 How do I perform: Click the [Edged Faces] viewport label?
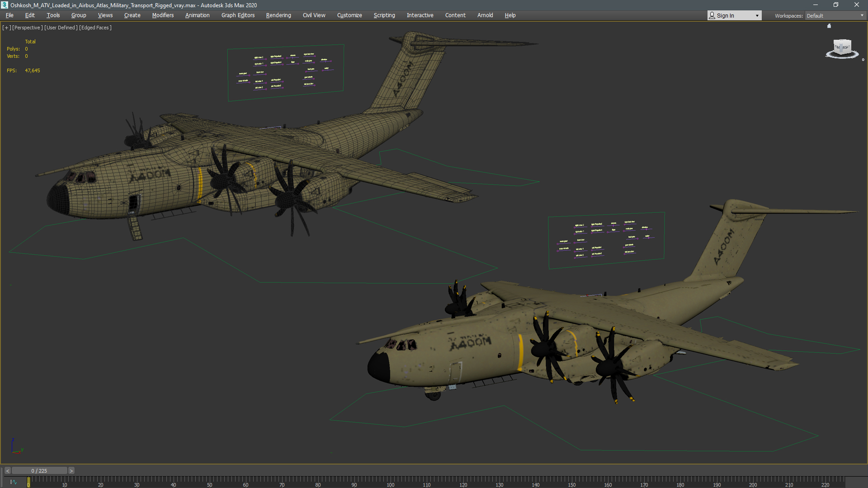click(95, 28)
